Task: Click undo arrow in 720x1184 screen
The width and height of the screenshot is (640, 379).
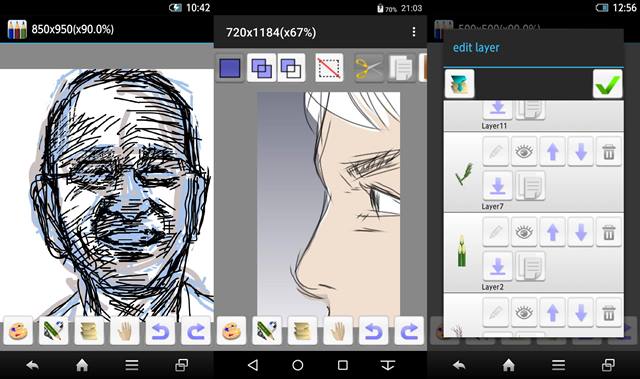Action: tap(373, 331)
